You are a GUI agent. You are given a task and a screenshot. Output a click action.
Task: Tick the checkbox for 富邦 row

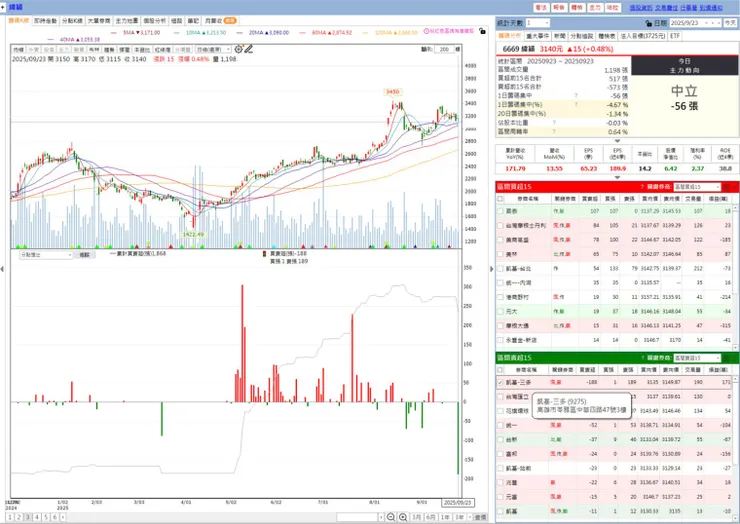tap(500, 454)
